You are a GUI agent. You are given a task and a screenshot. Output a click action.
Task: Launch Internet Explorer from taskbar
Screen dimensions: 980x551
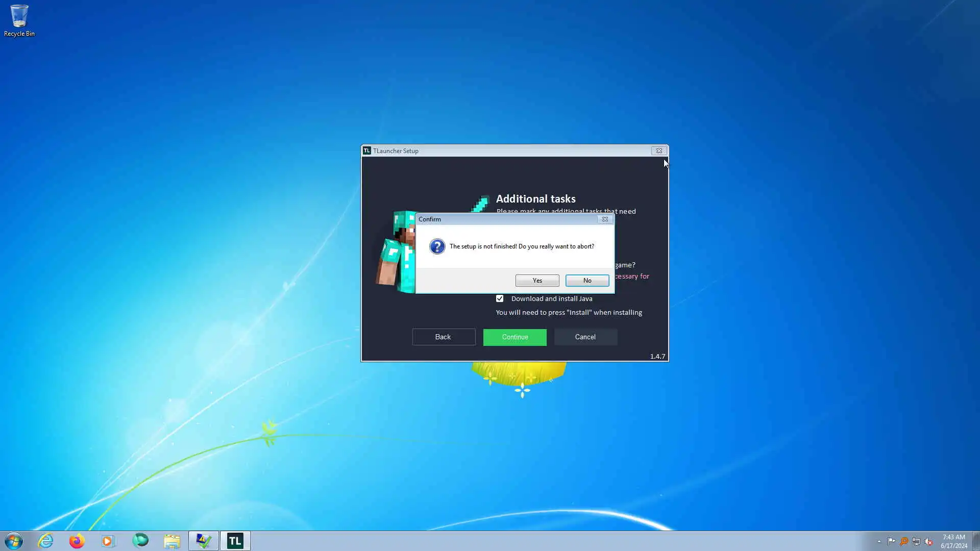45,541
